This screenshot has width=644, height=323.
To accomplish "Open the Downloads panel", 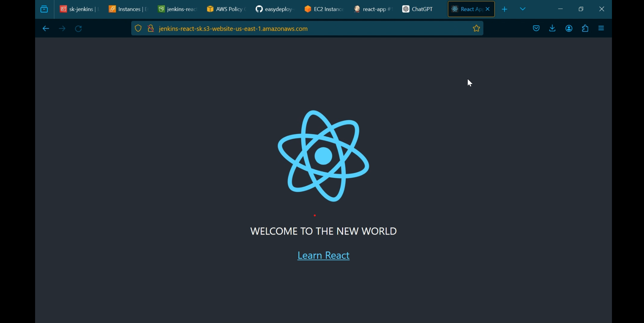I will 553,29.
